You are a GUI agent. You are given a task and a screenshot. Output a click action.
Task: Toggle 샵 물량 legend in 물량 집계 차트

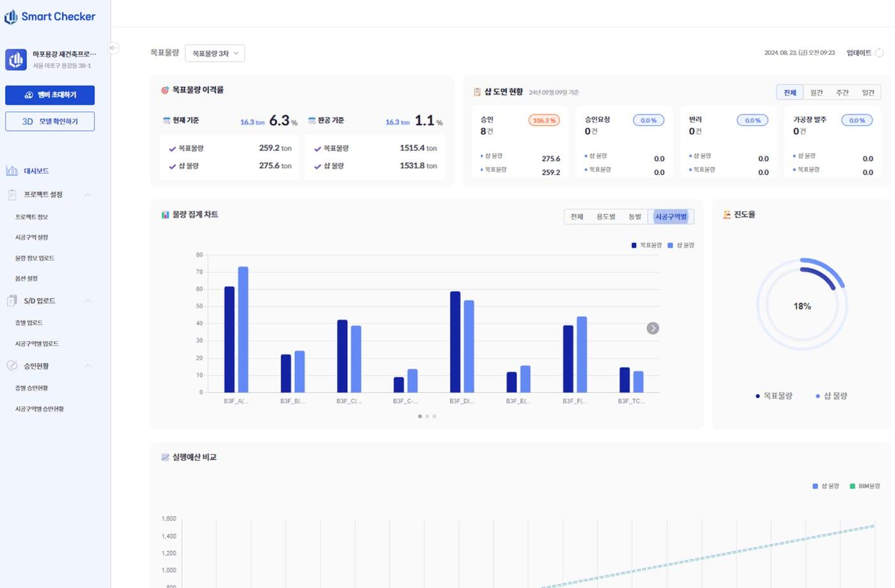pos(681,245)
